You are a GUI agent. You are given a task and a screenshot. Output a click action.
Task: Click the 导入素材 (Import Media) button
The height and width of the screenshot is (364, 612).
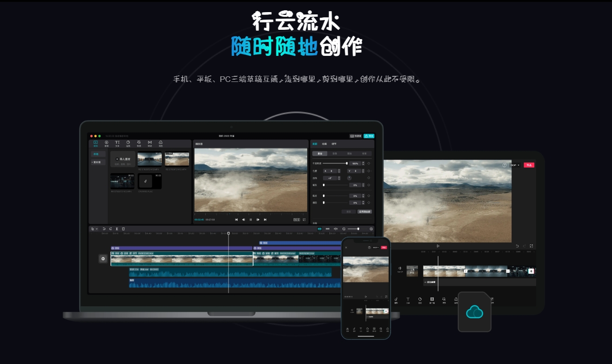point(122,159)
